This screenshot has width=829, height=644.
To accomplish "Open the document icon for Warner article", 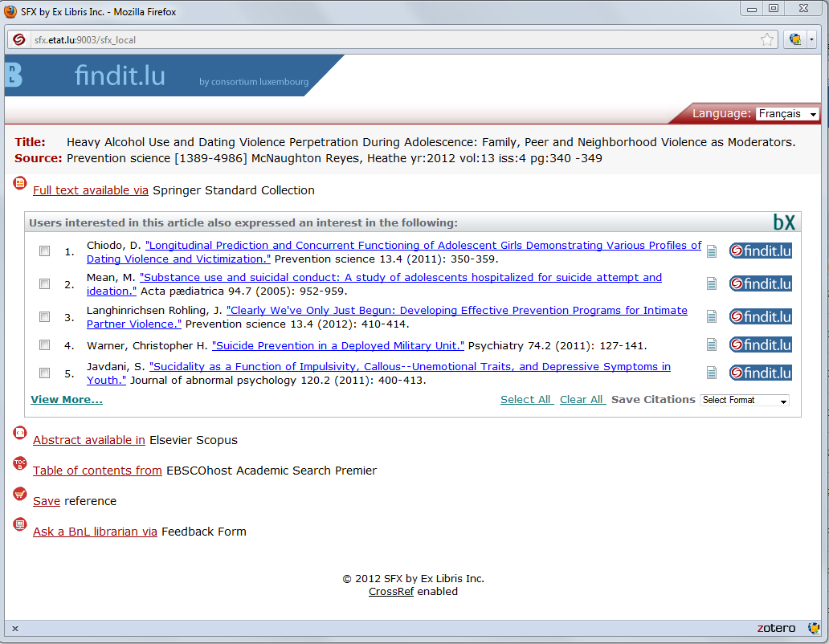I will (x=712, y=345).
